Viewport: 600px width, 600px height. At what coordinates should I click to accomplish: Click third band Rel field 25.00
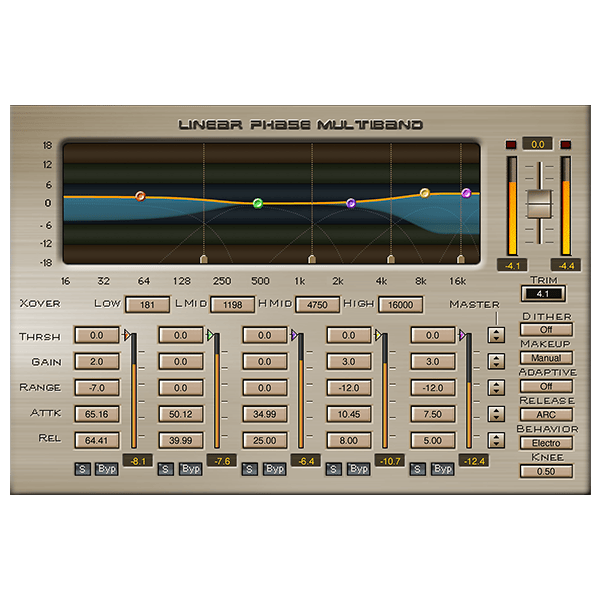(265, 440)
